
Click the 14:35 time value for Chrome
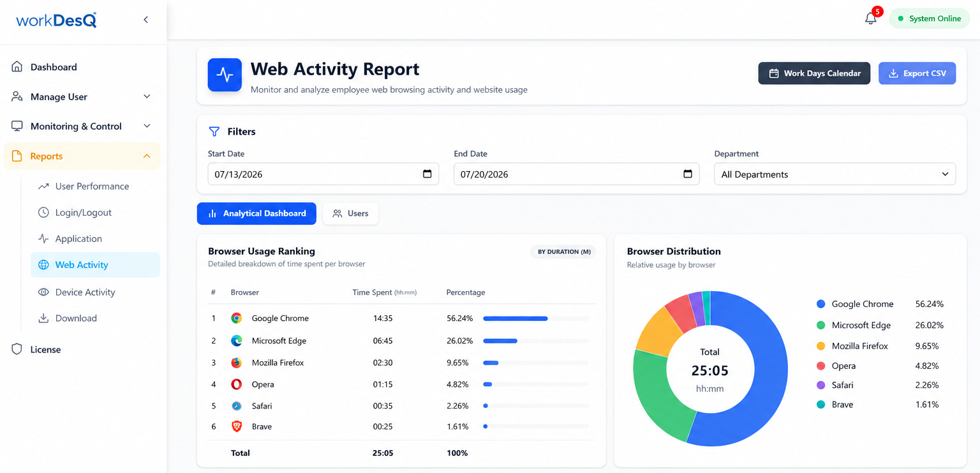coord(383,318)
